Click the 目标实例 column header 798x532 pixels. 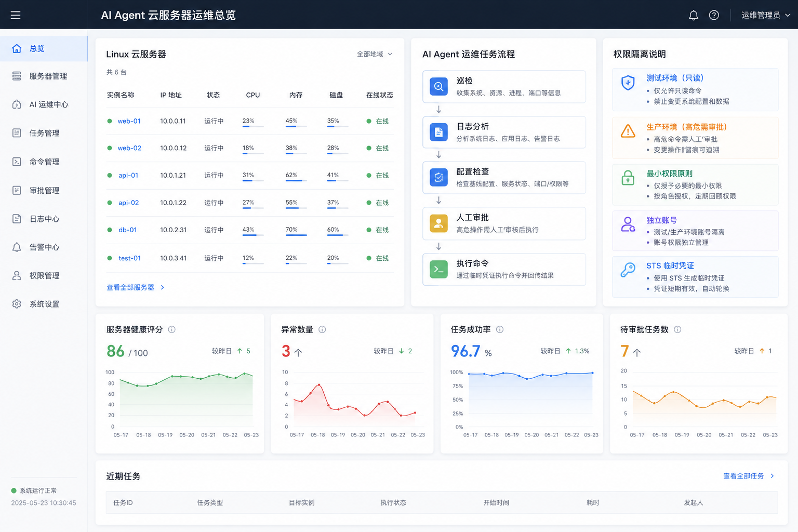pyautogui.click(x=302, y=502)
